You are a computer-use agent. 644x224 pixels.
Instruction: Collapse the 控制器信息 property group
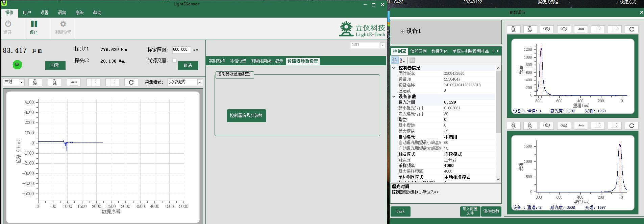coord(394,68)
